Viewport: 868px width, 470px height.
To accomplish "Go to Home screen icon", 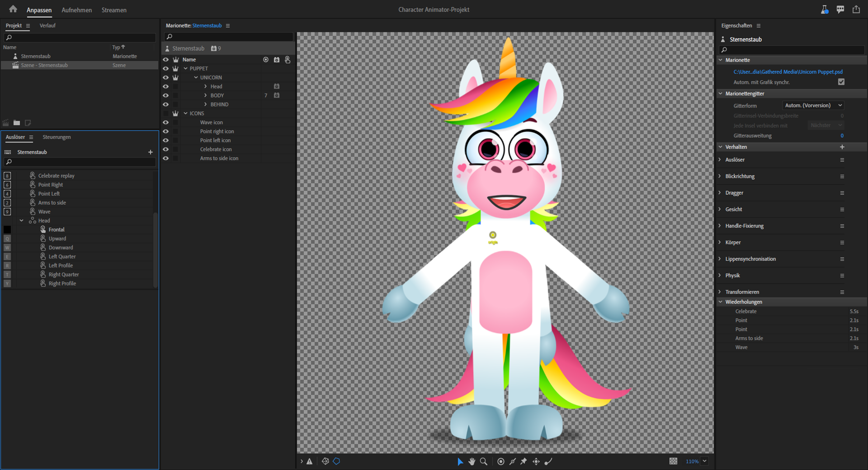I will tap(13, 9).
